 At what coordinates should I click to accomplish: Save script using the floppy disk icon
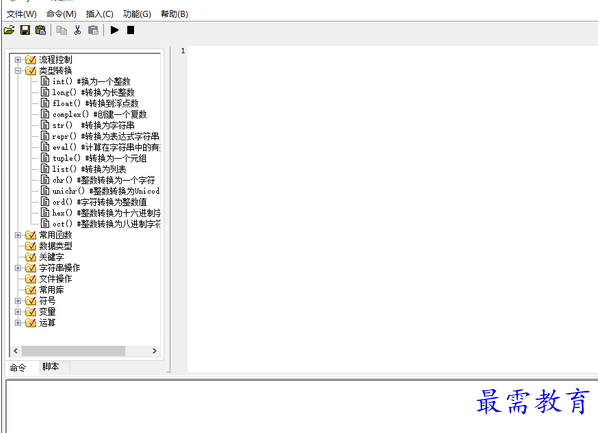25,30
